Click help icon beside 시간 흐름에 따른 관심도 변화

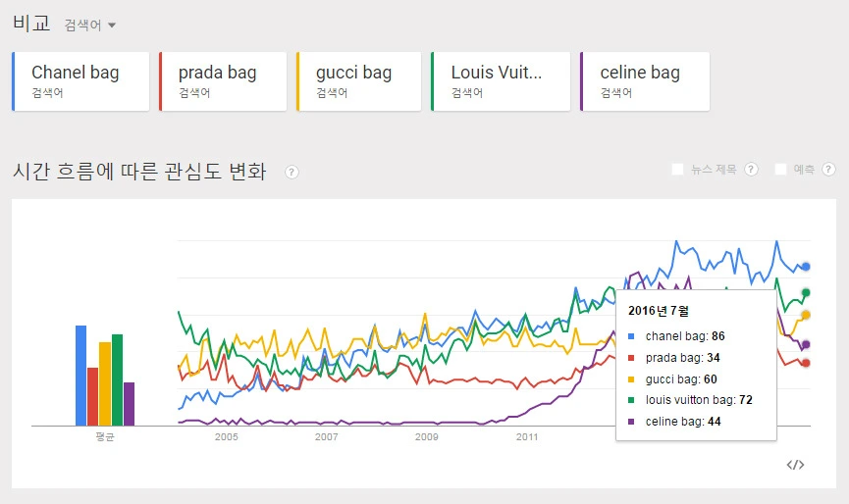point(292,172)
